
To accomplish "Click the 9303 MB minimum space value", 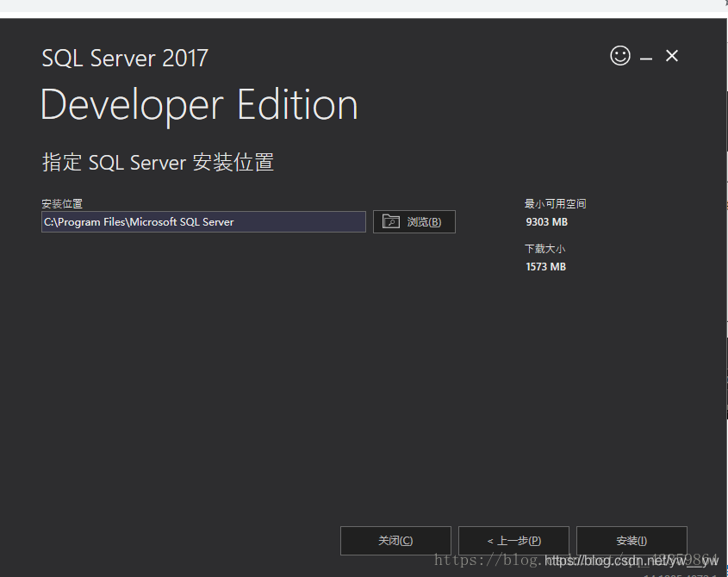I will point(546,222).
